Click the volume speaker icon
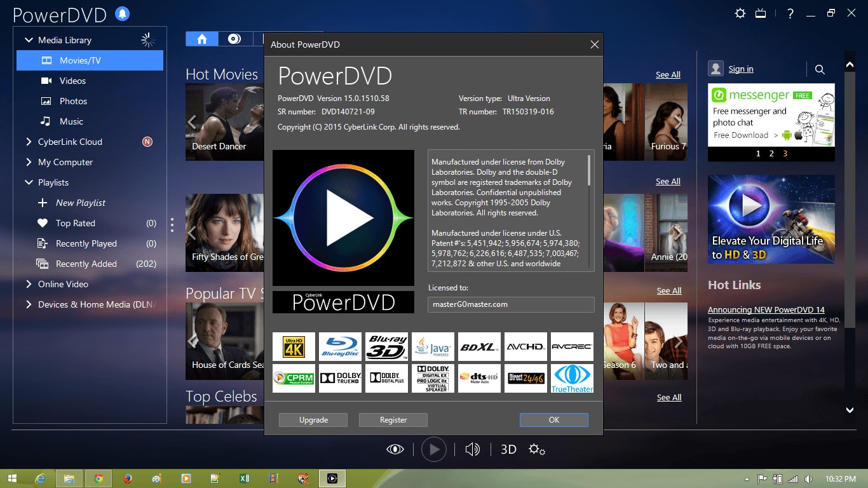Viewport: 868px width, 488px height. (x=472, y=449)
